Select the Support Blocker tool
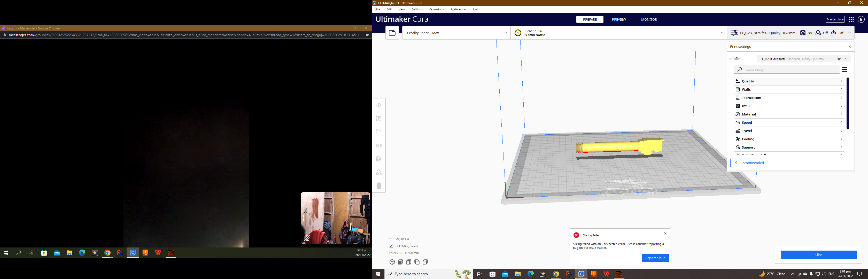The width and height of the screenshot is (868, 279). [379, 172]
